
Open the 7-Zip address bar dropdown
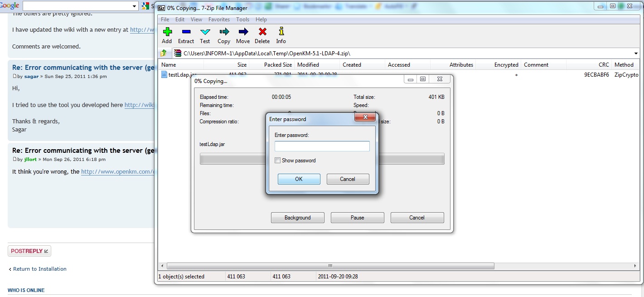pos(636,53)
